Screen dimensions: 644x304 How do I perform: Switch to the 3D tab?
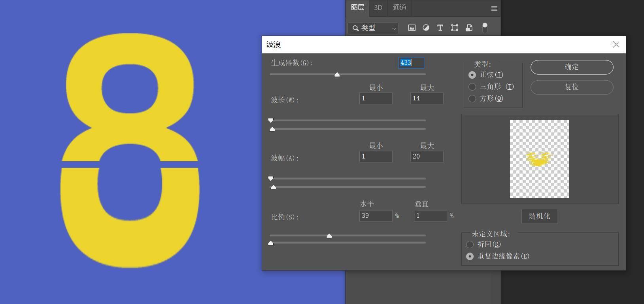tap(378, 8)
